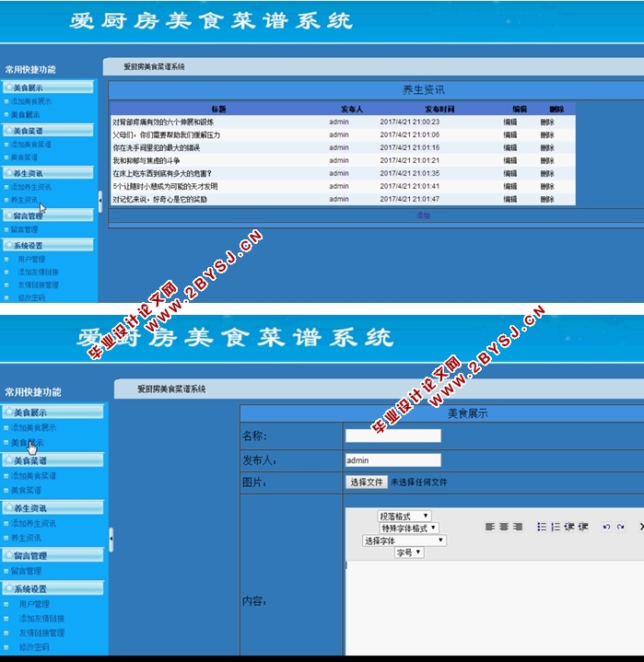
Task: Increase indent in the editor toolbar
Action: coord(583,527)
